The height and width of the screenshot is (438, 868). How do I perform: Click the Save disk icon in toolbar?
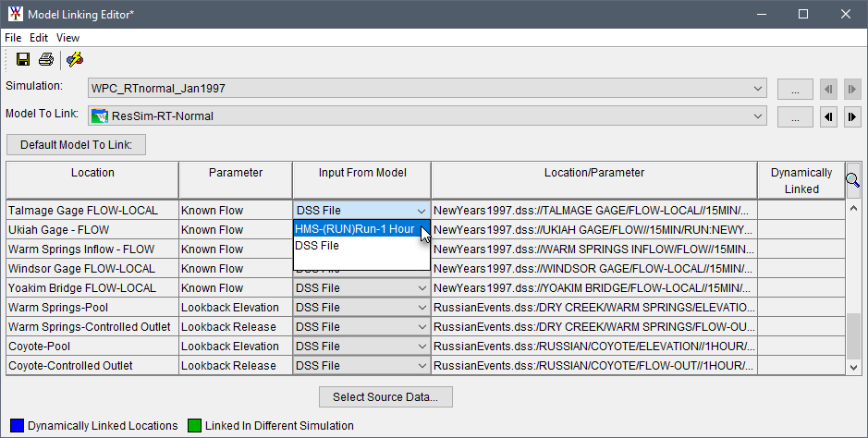pos(23,59)
